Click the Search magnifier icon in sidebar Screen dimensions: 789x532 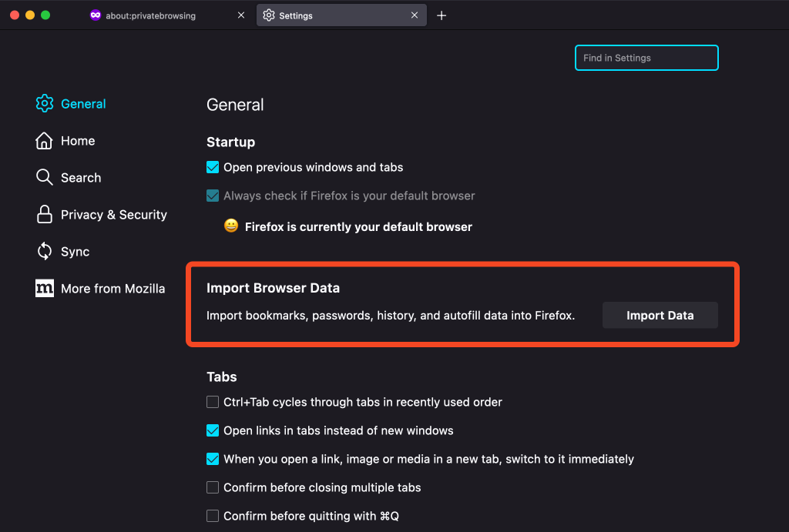(45, 178)
